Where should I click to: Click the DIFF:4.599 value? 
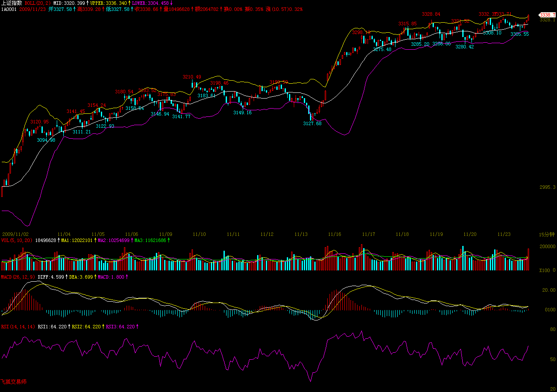(x=51, y=277)
